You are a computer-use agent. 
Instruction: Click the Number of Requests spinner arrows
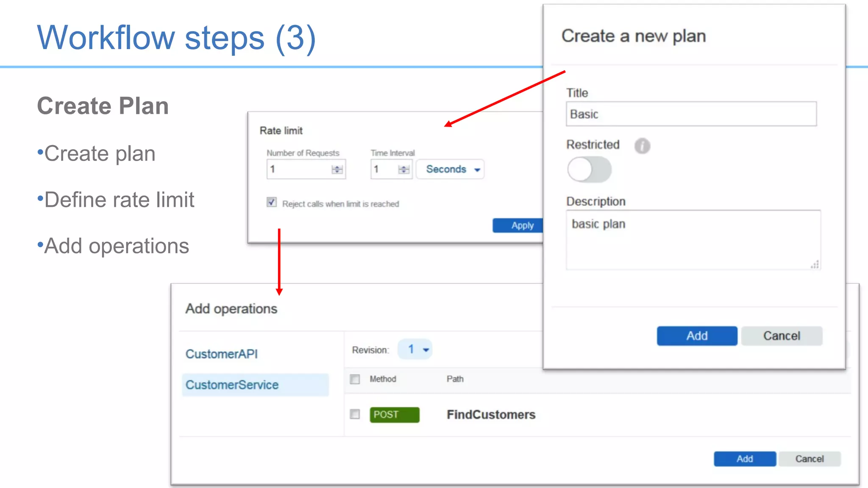[x=337, y=169]
